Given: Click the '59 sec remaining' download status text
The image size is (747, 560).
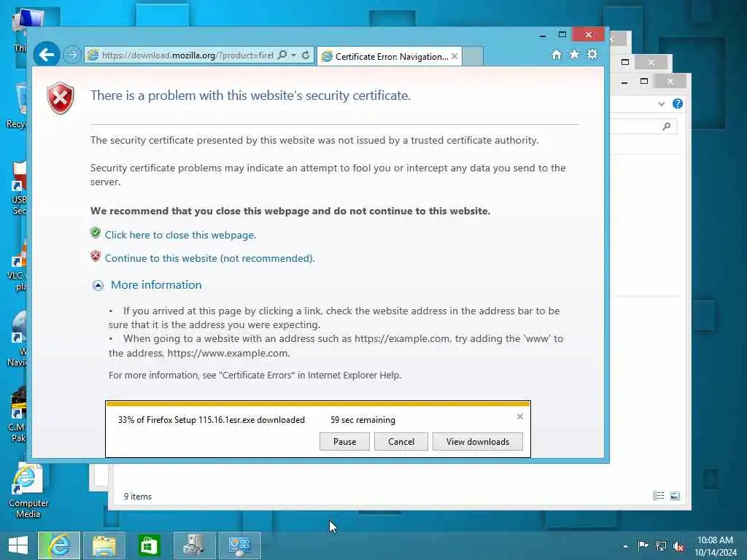Looking at the screenshot, I should click(x=363, y=420).
